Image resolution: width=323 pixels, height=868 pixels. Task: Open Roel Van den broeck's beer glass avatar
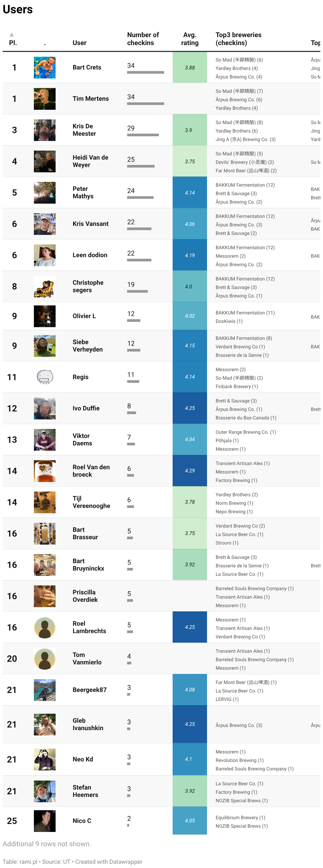click(x=45, y=471)
